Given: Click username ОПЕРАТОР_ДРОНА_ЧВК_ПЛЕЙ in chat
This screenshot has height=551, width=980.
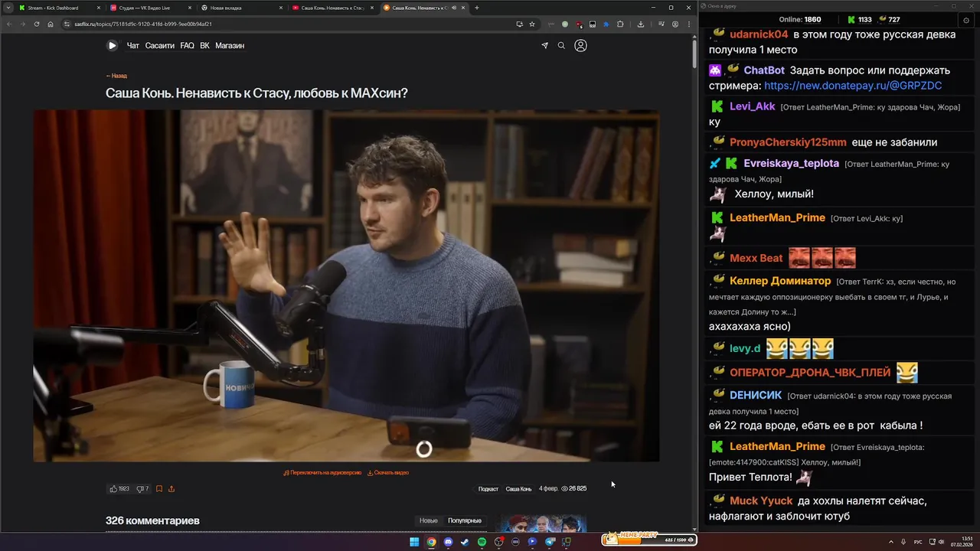Looking at the screenshot, I should pyautogui.click(x=810, y=373).
